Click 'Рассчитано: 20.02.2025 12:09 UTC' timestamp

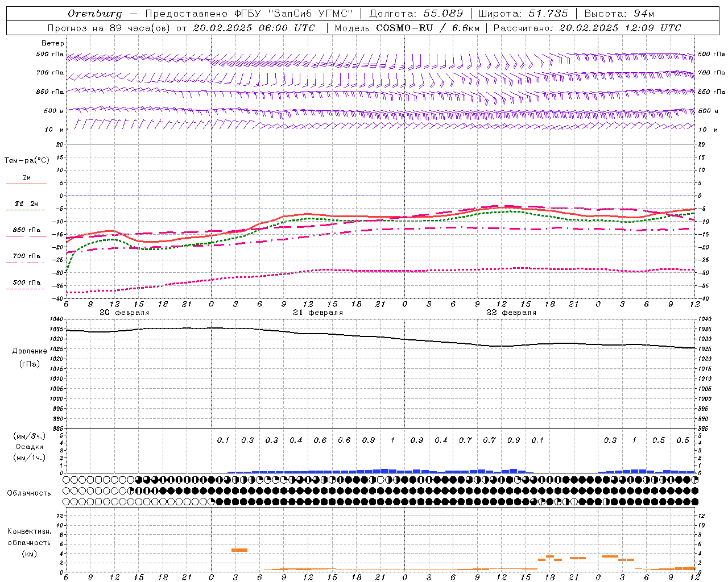pyautogui.click(x=587, y=28)
